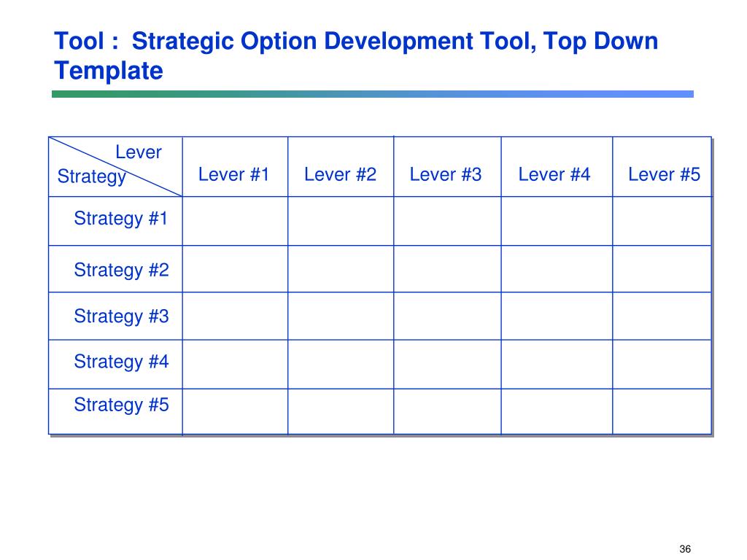Click the Strategy #1 row label
747x560 pixels.
coord(121,219)
